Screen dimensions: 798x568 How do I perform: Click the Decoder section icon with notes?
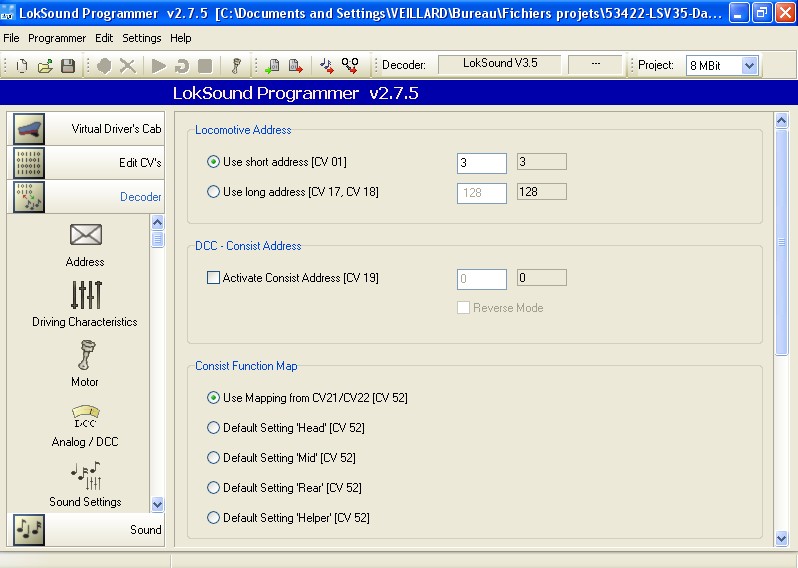29,197
